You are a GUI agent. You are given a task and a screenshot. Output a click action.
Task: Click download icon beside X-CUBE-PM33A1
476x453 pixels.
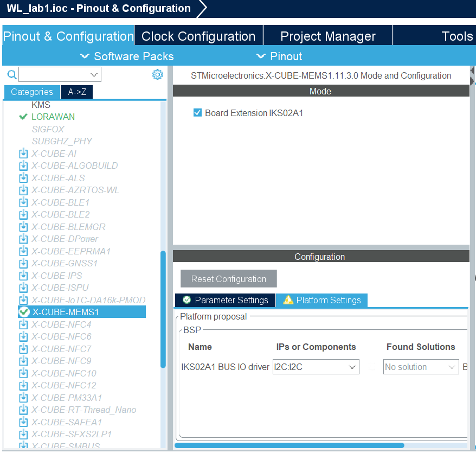23,398
